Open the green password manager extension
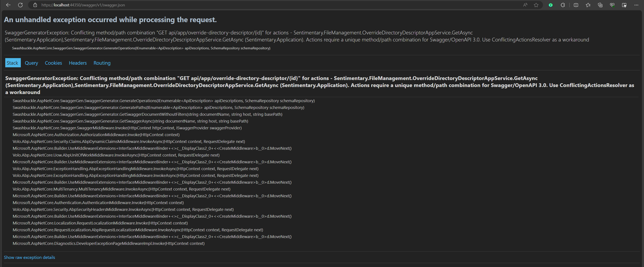The width and height of the screenshot is (644, 267). [550, 5]
